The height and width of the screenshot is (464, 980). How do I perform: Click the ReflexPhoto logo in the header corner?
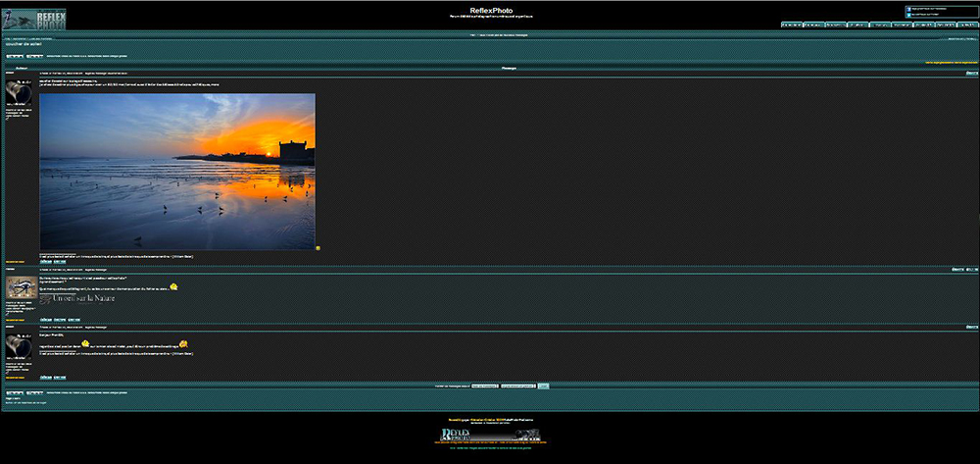(33, 20)
